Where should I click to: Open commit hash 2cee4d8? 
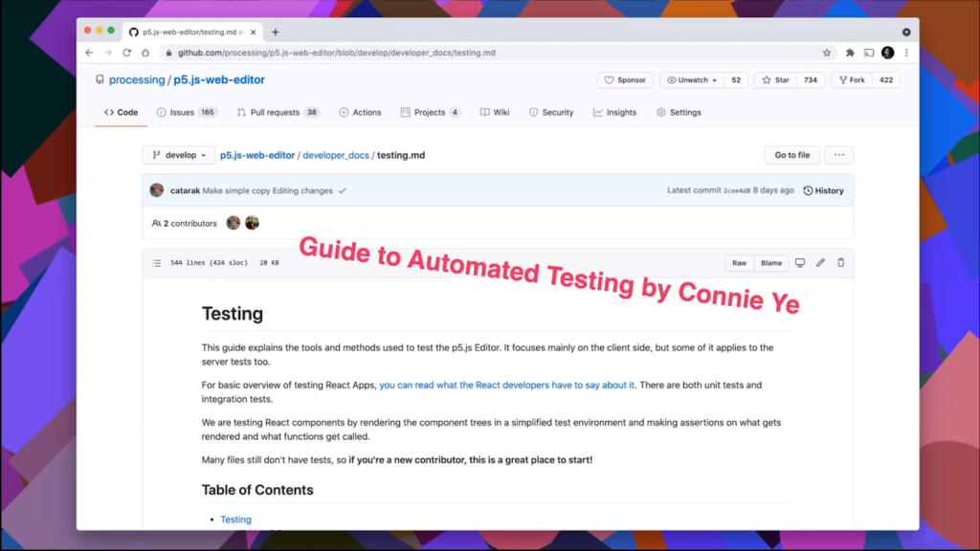pyautogui.click(x=737, y=190)
